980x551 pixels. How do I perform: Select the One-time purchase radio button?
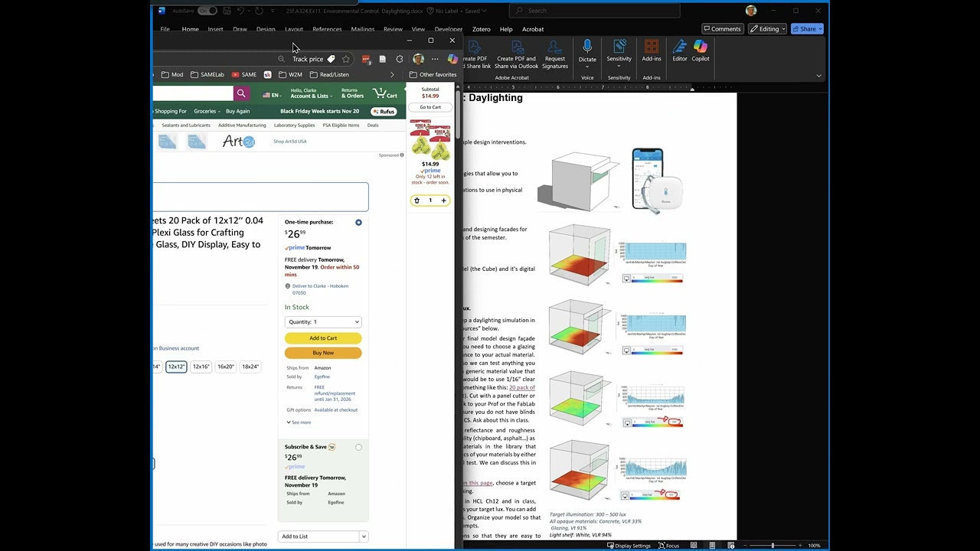(358, 223)
